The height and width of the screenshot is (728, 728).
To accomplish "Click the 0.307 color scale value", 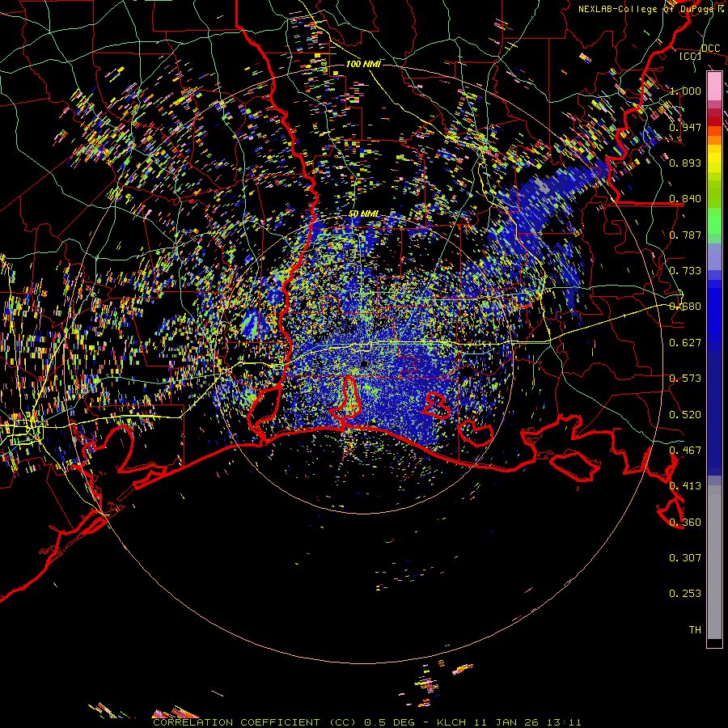I will pyautogui.click(x=685, y=558).
